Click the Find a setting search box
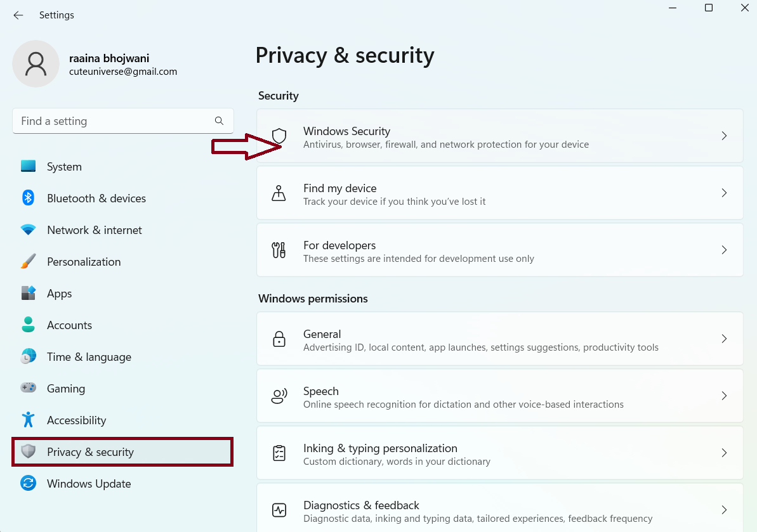The width and height of the screenshot is (757, 532). pyautogui.click(x=114, y=121)
